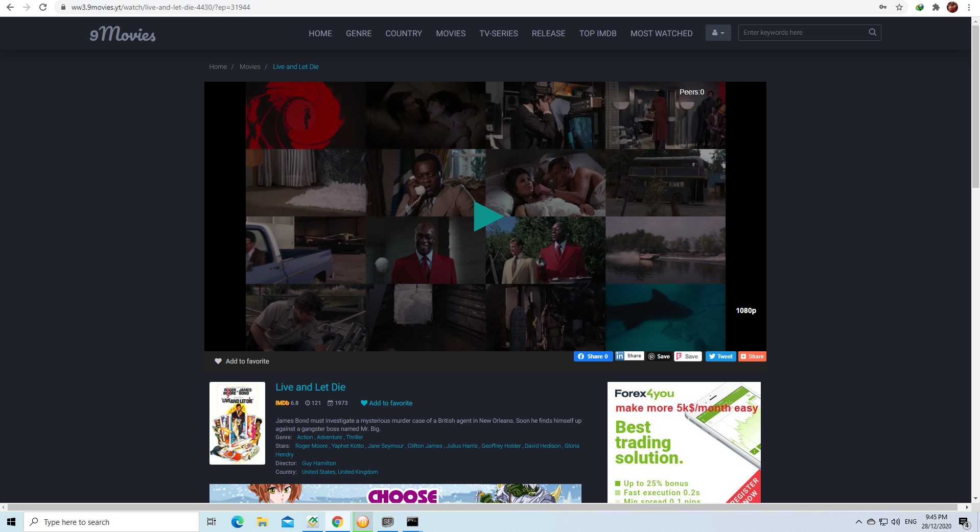
Task: Share on LinkedIn
Action: tap(629, 356)
